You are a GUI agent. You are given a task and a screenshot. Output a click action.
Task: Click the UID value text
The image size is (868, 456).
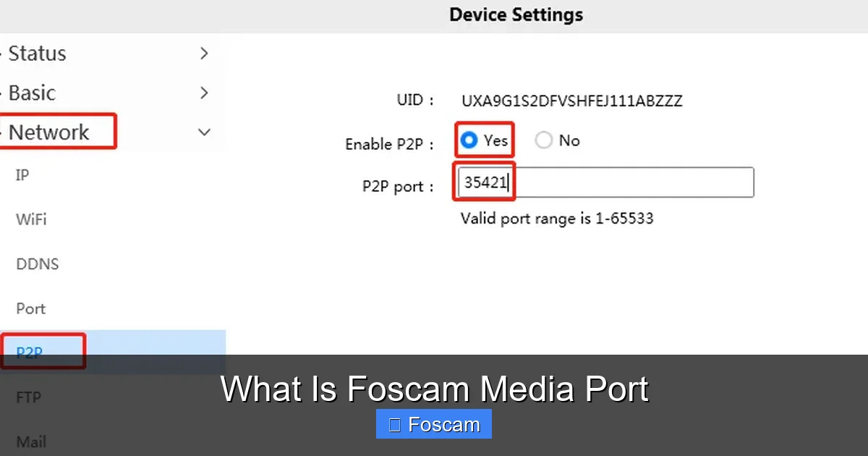(x=571, y=101)
